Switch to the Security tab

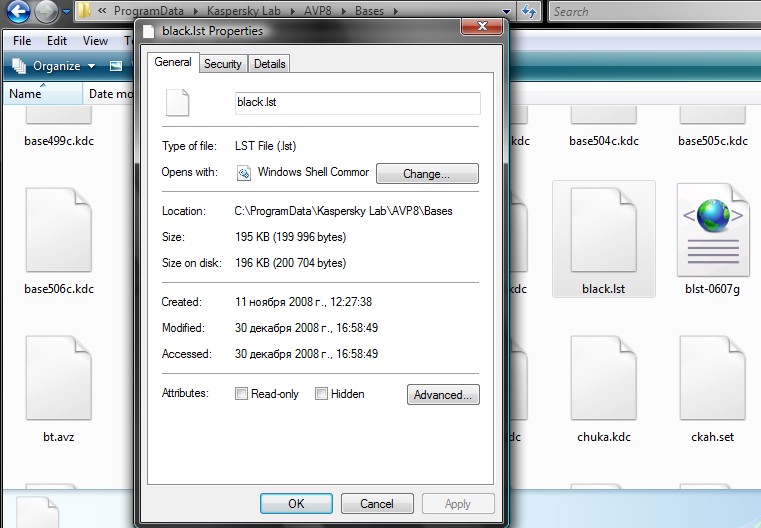(223, 64)
